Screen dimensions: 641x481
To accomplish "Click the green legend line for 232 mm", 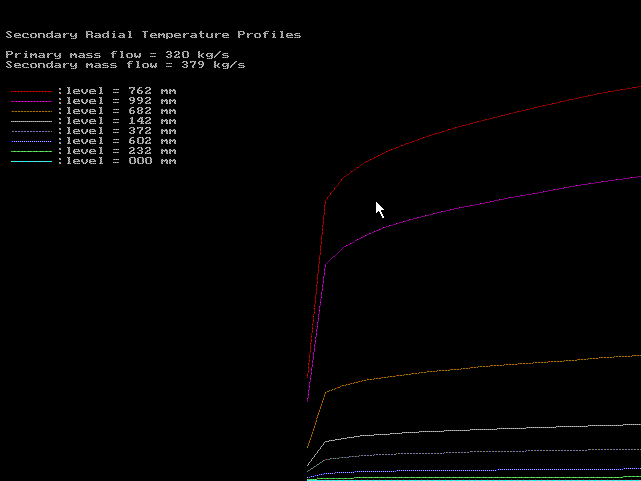I will (31, 151).
